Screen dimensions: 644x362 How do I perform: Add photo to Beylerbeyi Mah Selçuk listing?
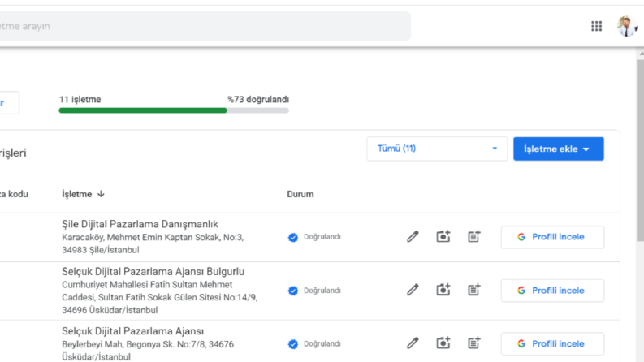pyautogui.click(x=443, y=343)
